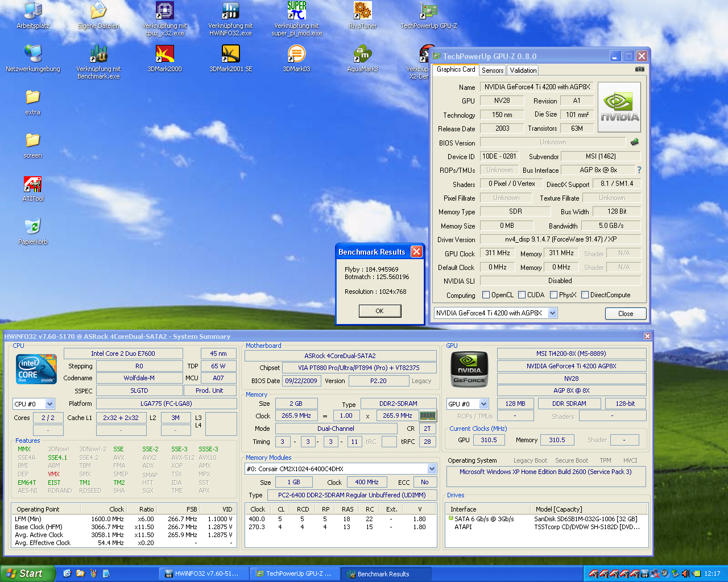Open the Windows Start menu
The width and height of the screenshot is (728, 582).
click(26, 573)
